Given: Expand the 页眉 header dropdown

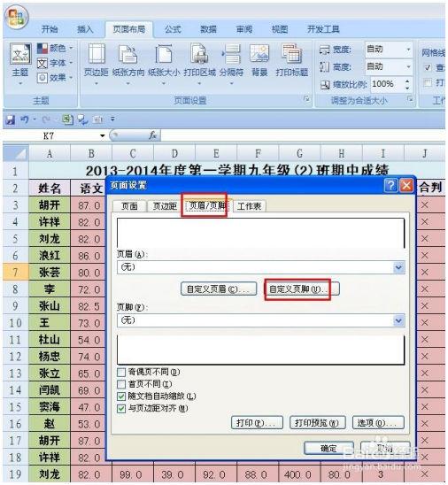Looking at the screenshot, I should tap(398, 267).
